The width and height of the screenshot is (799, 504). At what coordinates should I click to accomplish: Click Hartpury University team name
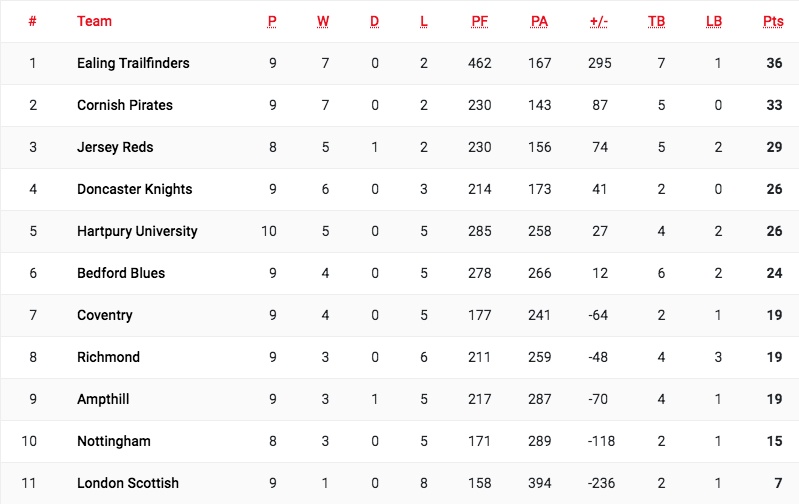click(137, 231)
